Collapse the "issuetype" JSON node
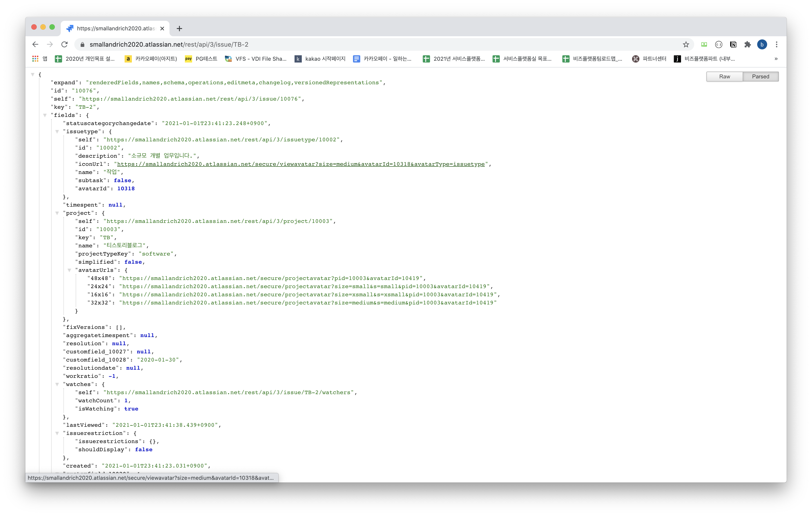The height and width of the screenshot is (516, 812). click(x=57, y=131)
